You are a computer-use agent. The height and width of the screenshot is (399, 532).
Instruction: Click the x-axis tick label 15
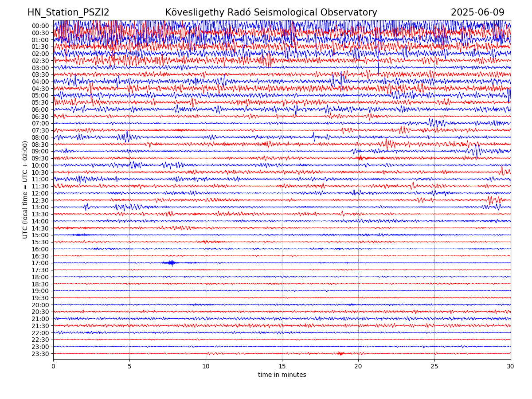pyautogui.click(x=282, y=367)
